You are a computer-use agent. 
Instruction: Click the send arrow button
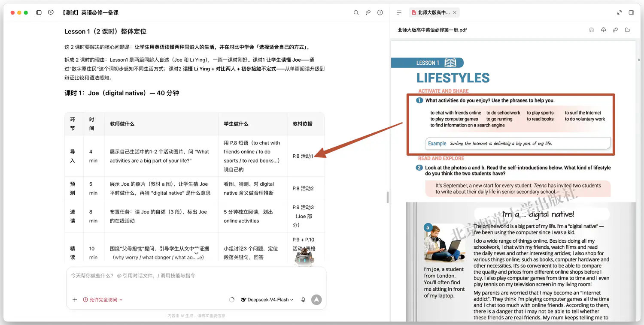316,300
